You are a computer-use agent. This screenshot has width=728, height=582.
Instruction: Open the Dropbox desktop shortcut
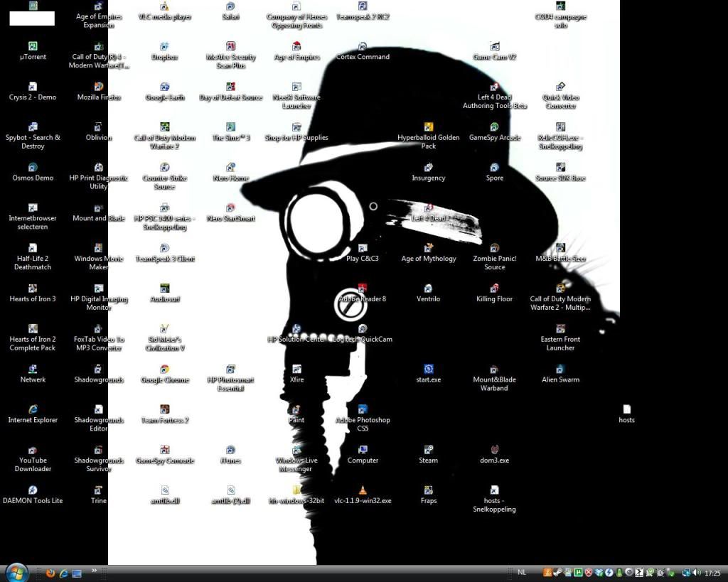(x=164, y=51)
